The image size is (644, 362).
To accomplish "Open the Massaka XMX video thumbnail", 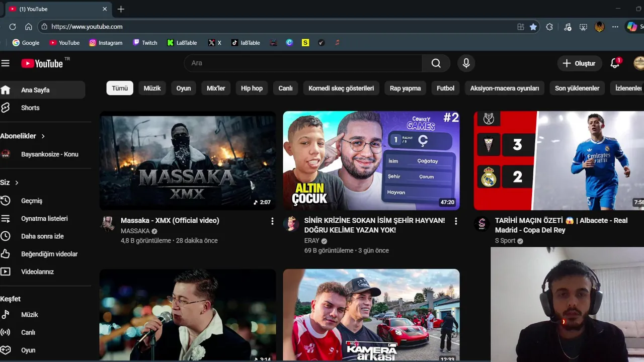I will click(188, 160).
